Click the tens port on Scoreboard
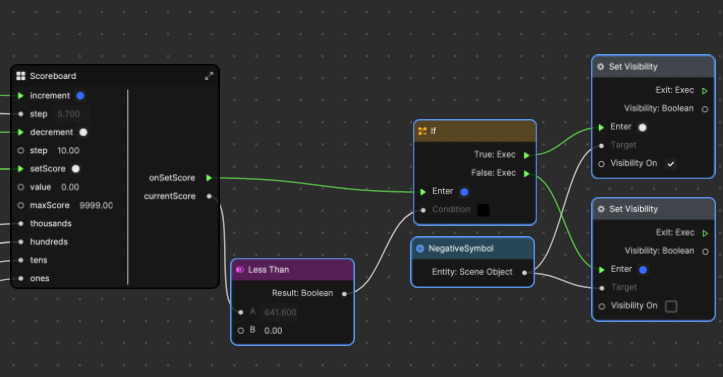This screenshot has width=723, height=377. tap(21, 260)
